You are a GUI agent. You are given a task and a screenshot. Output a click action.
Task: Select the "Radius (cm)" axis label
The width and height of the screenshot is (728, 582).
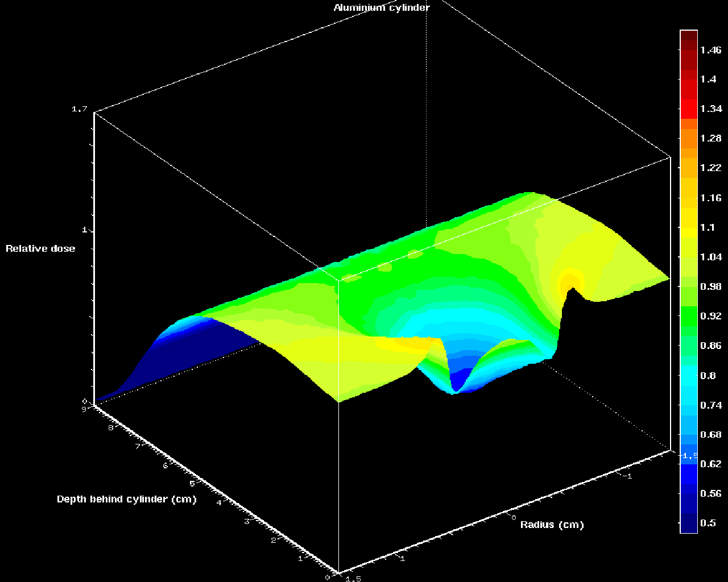552,525
